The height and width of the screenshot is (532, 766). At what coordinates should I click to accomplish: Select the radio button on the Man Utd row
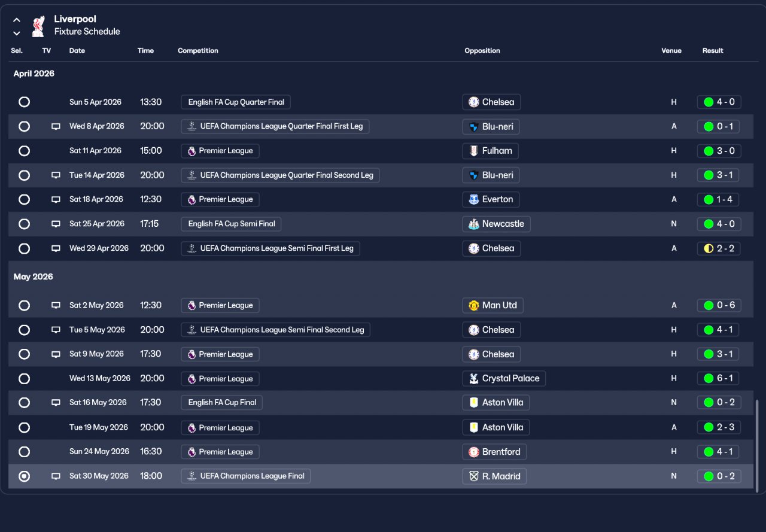(x=24, y=305)
